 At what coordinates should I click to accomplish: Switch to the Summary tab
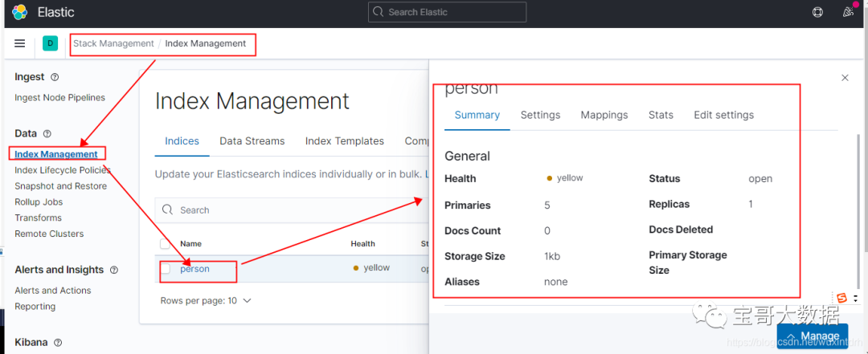477,115
